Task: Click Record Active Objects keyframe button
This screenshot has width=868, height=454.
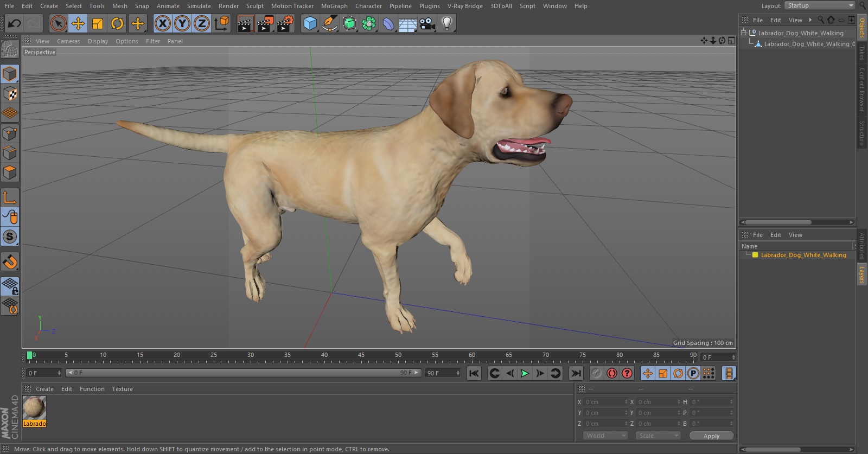Action: (x=596, y=373)
